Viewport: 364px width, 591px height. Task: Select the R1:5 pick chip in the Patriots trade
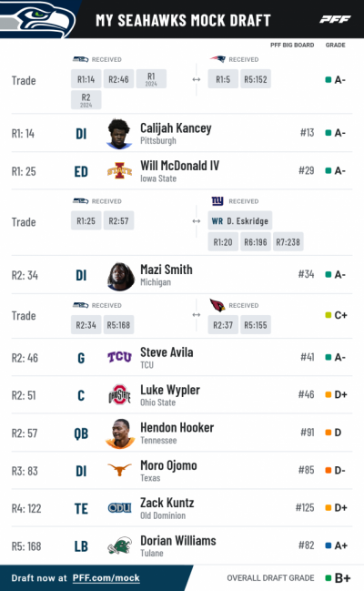(223, 79)
